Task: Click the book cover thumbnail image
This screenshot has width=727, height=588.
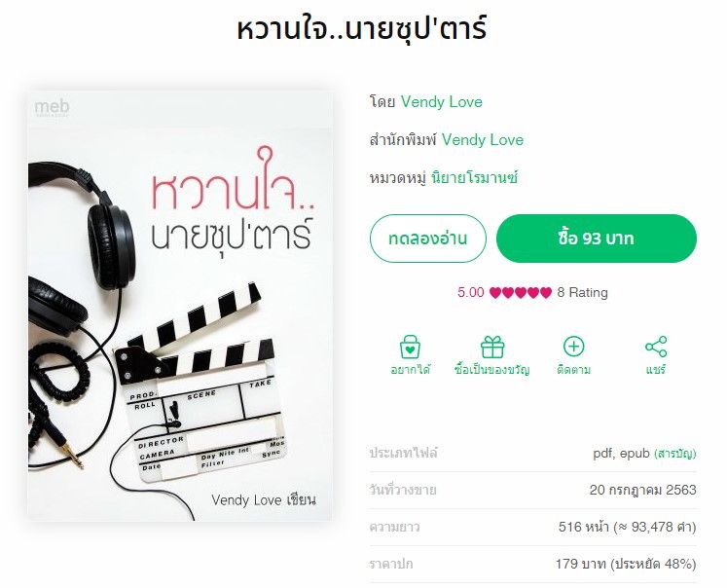Action: pyautogui.click(x=180, y=306)
